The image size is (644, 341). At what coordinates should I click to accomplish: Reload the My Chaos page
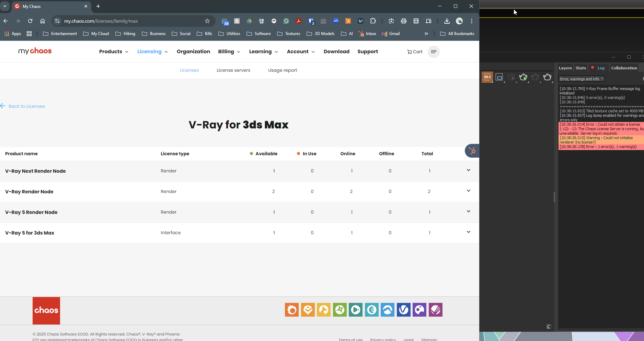pos(30,21)
